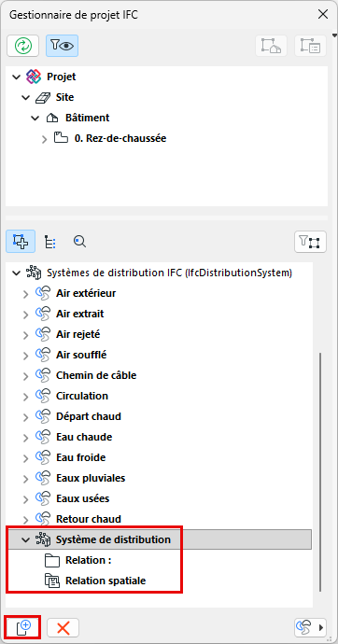Click the Eaux usées system icon

[x=43, y=498]
